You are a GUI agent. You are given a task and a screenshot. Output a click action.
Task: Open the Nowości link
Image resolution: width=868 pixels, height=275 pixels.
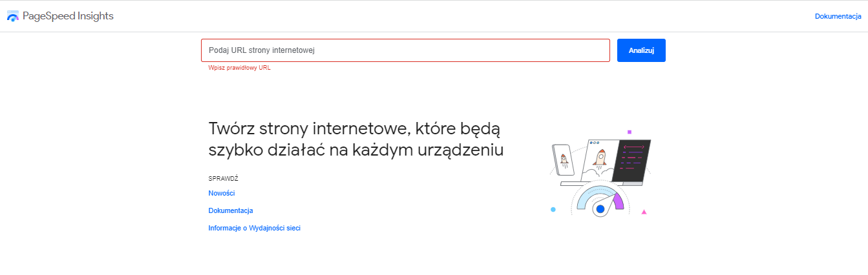coord(222,193)
